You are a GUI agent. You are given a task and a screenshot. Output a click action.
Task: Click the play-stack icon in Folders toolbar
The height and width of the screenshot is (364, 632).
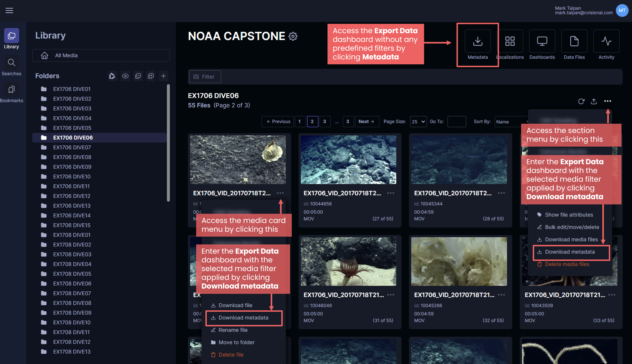[x=112, y=76]
